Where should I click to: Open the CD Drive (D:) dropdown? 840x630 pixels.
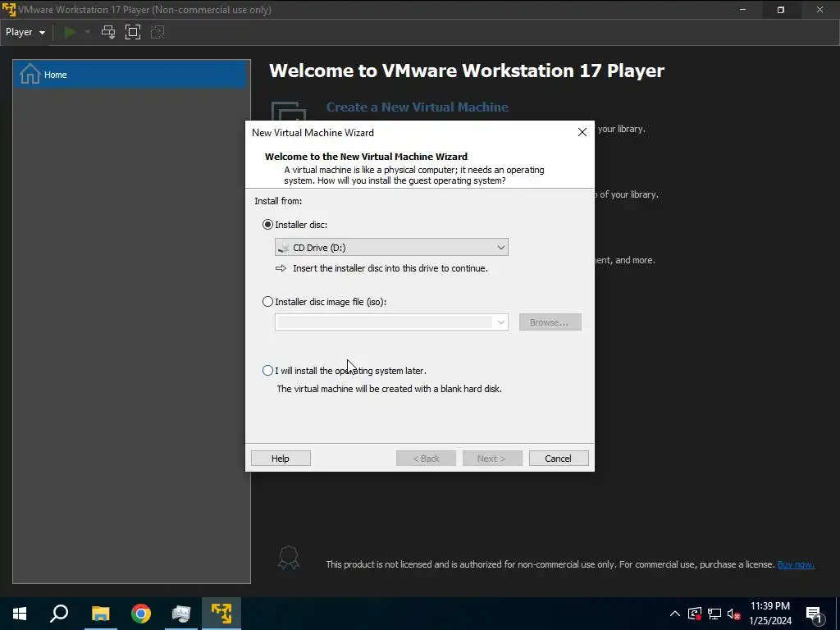[391, 248]
